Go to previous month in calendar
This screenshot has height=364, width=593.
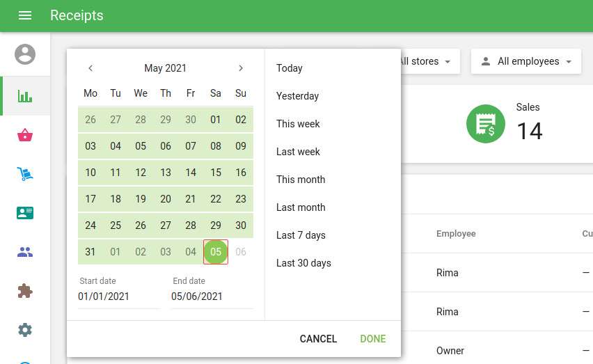pos(90,68)
